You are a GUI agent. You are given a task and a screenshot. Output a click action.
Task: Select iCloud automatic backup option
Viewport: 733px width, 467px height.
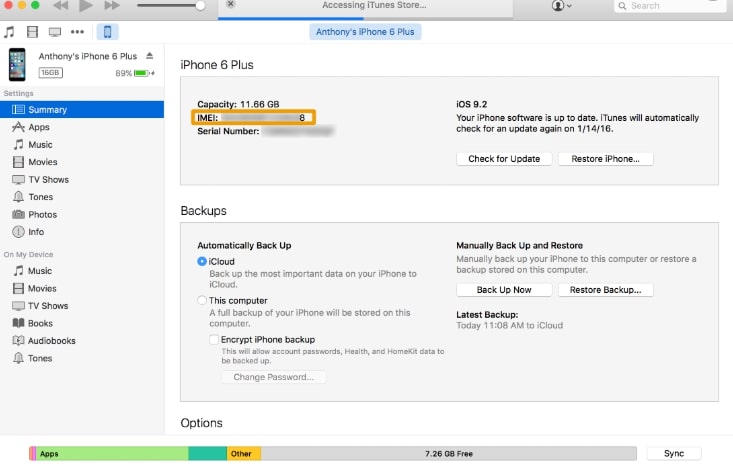pyautogui.click(x=203, y=261)
